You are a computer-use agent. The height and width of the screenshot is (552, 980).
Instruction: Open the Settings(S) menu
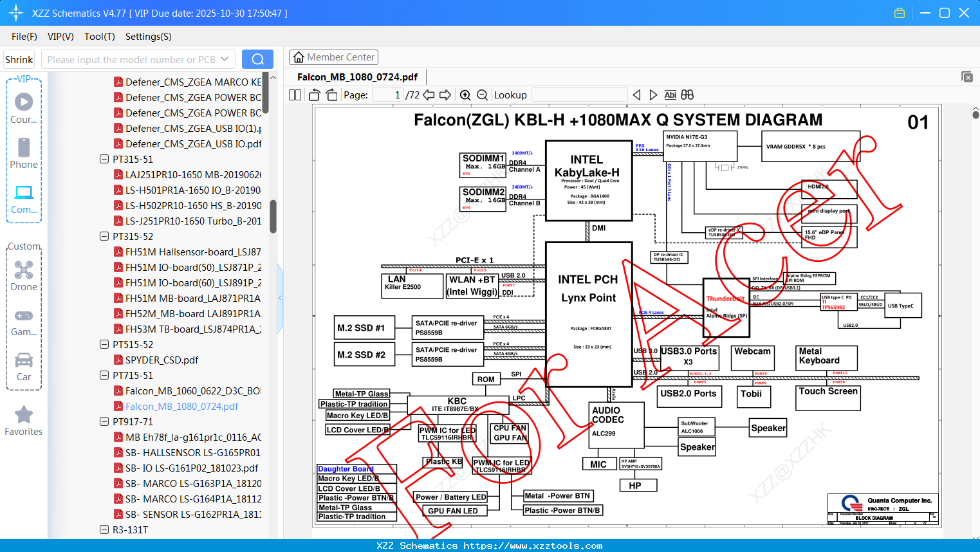149,37
